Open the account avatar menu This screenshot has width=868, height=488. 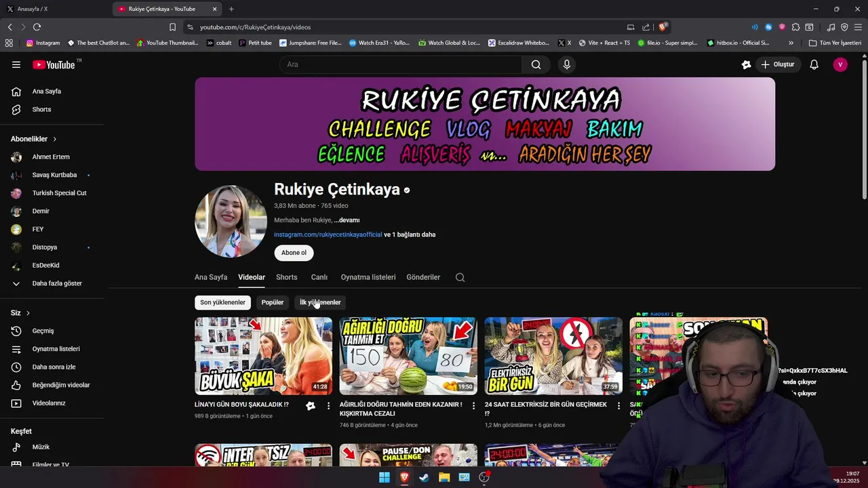click(x=840, y=64)
